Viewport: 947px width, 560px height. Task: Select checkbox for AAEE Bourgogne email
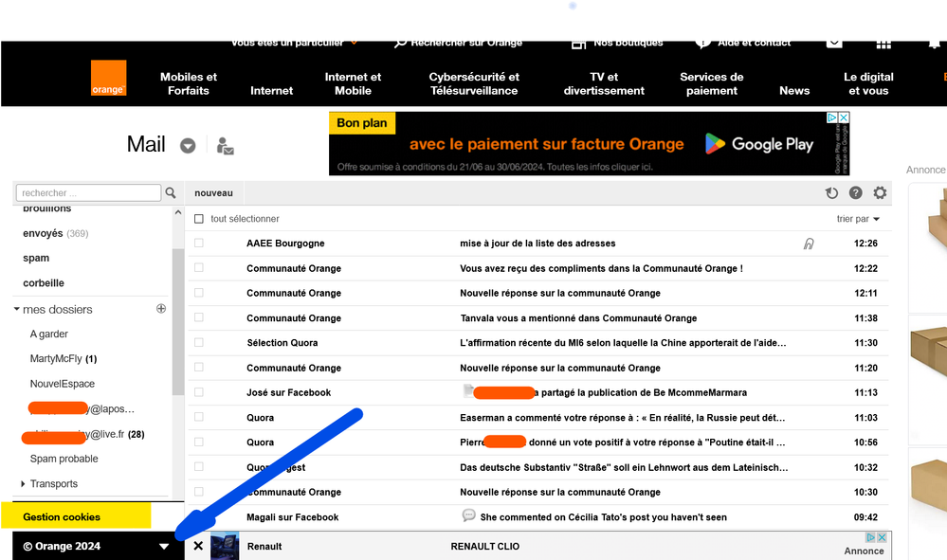pyautogui.click(x=199, y=244)
